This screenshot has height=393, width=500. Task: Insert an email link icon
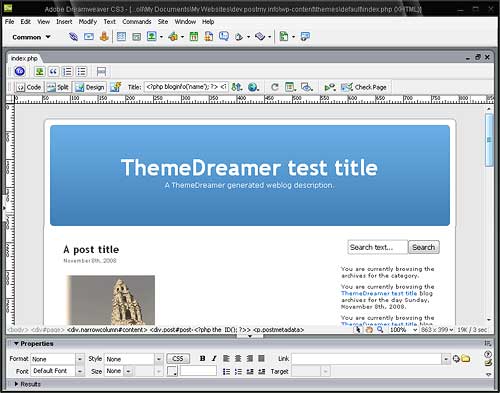[x=89, y=37]
